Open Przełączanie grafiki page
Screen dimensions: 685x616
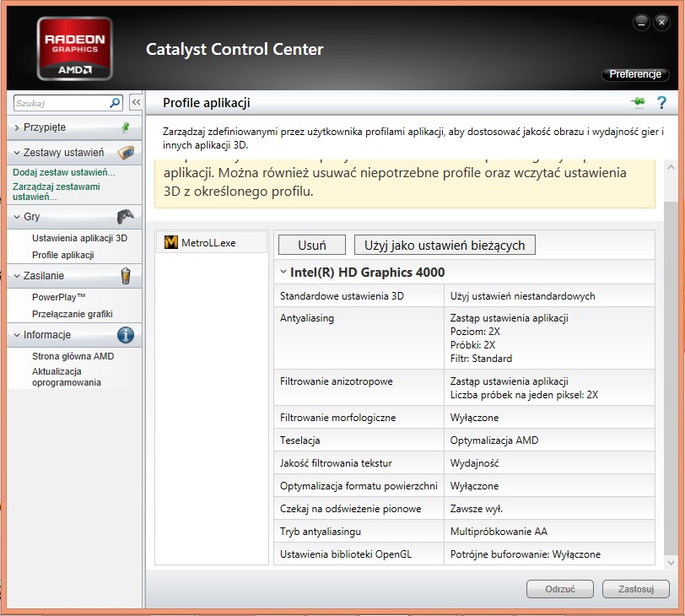point(72,314)
